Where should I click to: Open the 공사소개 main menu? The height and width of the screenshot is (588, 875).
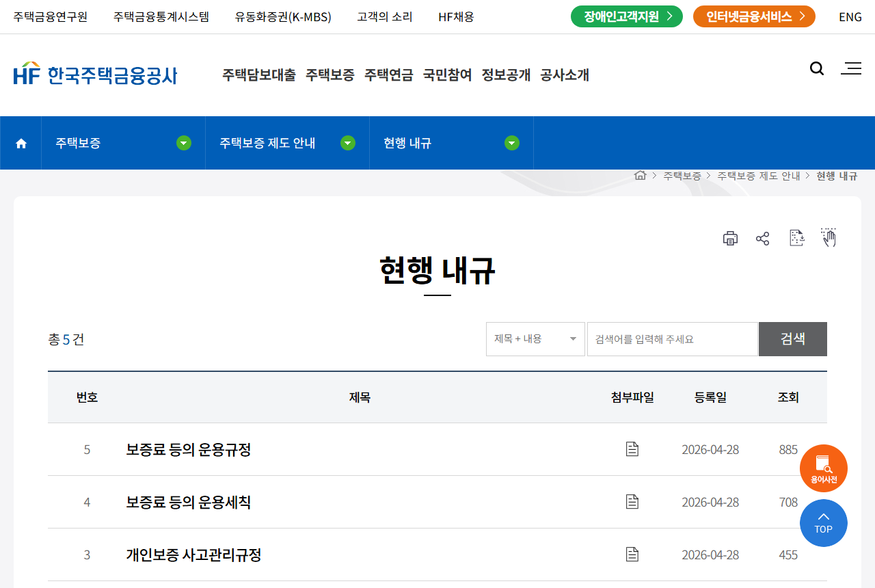(x=565, y=75)
